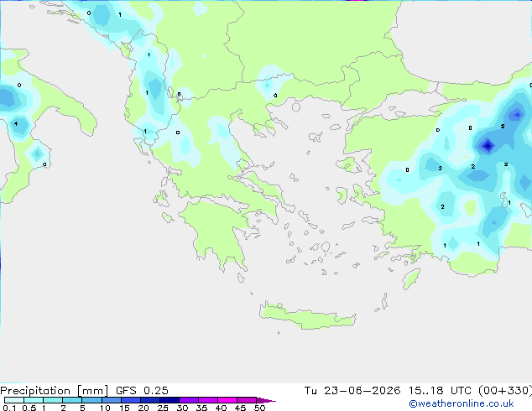Select the 10 mm legend color swatch
This screenshot has width=532, height=411.
pyautogui.click(x=112, y=400)
